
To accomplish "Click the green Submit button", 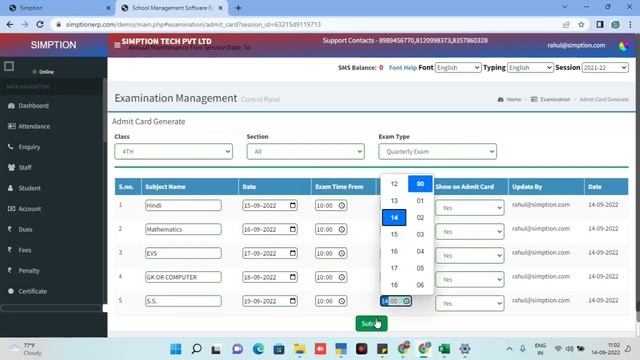I will pos(371,324).
